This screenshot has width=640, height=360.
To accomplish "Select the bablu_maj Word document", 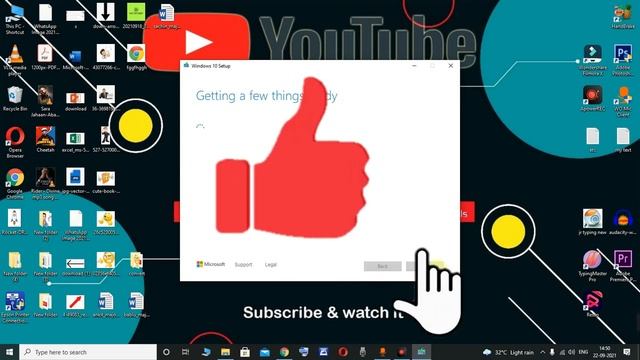I will pyautogui.click(x=136, y=305).
